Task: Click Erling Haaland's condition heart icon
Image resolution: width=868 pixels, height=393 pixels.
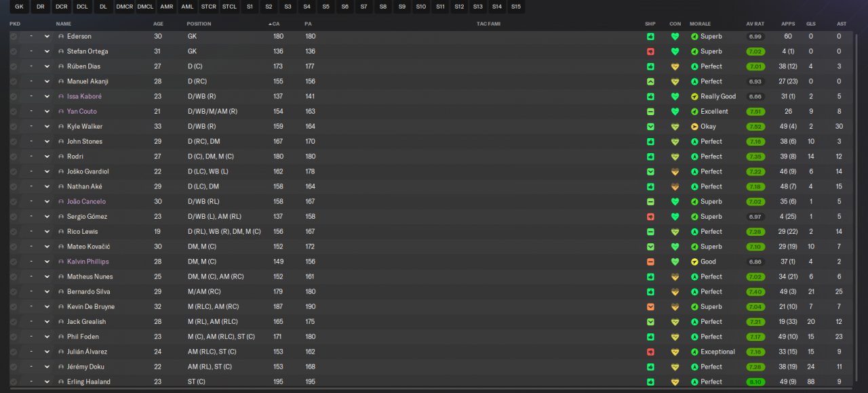Action: pos(675,382)
